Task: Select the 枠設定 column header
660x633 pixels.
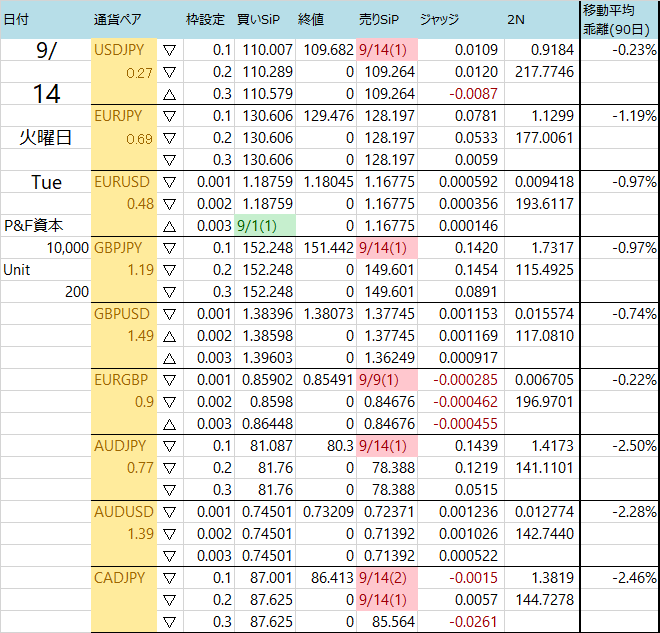Action: [x=205, y=19]
